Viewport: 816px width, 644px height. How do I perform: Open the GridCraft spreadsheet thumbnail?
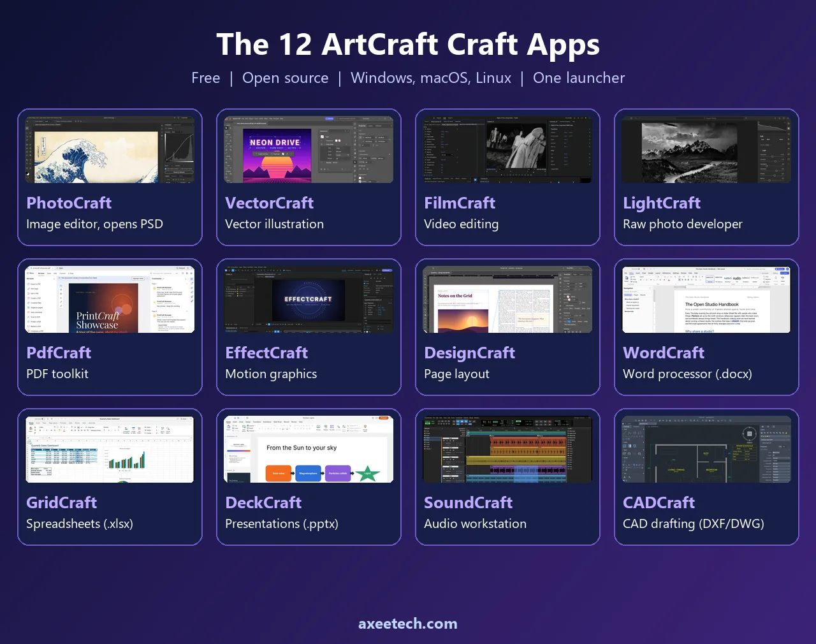pyautogui.click(x=110, y=449)
